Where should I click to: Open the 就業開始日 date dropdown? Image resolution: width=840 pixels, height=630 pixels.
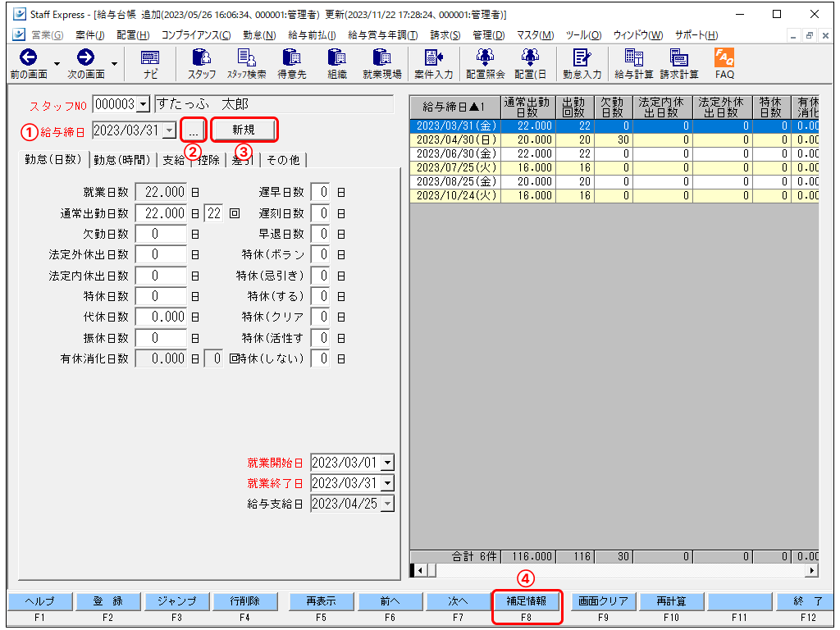387,463
